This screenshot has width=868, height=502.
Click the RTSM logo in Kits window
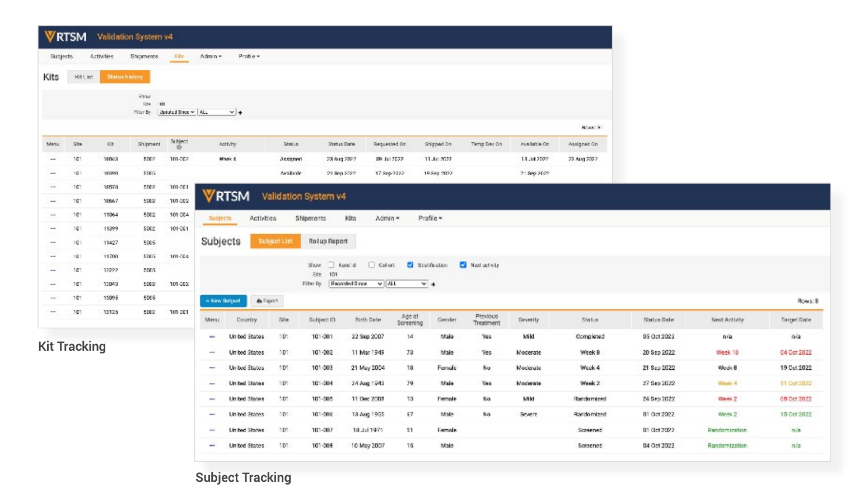coord(66,37)
